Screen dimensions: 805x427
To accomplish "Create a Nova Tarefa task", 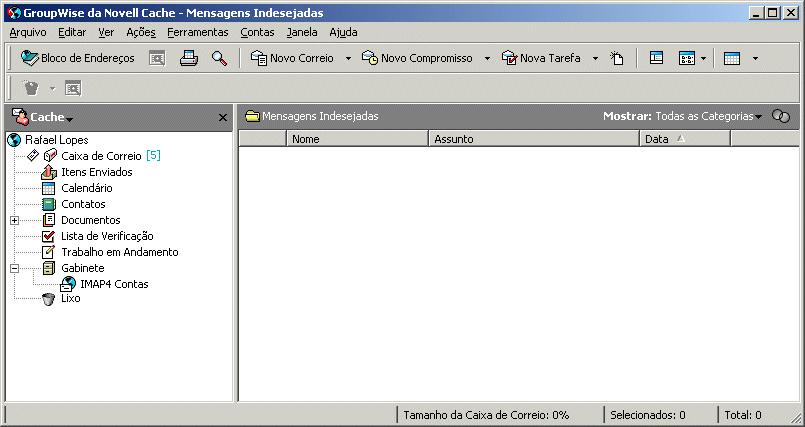I will [541, 58].
